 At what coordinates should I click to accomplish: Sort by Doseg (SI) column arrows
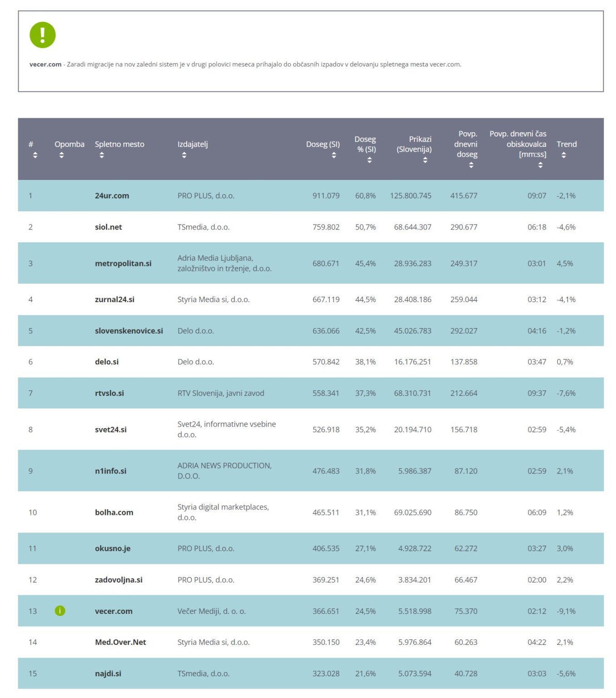pos(334,155)
